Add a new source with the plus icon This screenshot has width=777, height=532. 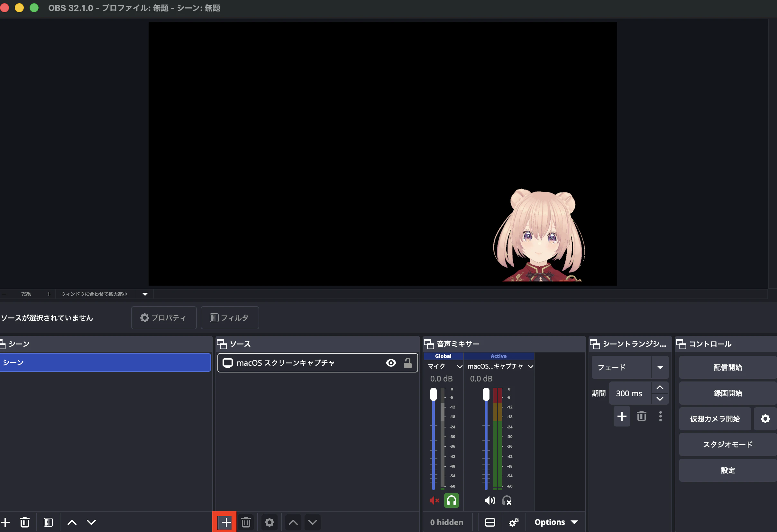tap(226, 522)
